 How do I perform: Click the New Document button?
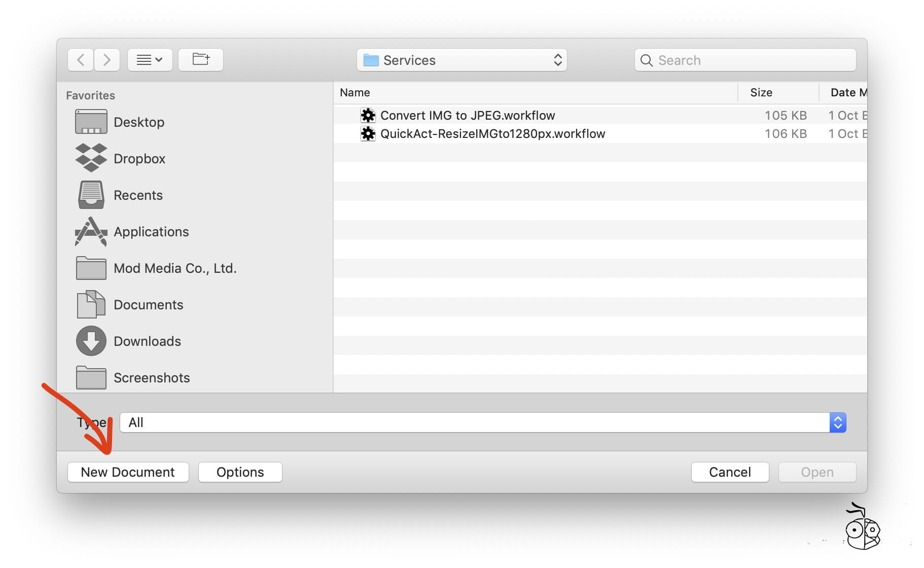pos(128,472)
